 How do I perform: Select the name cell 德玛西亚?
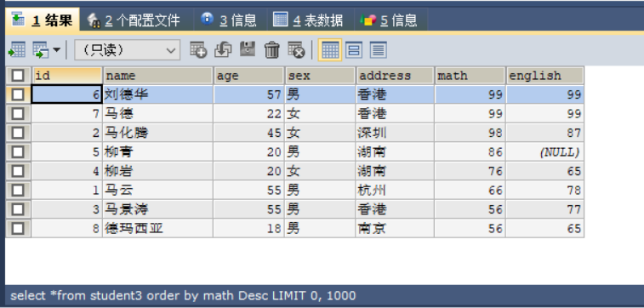coord(158,228)
